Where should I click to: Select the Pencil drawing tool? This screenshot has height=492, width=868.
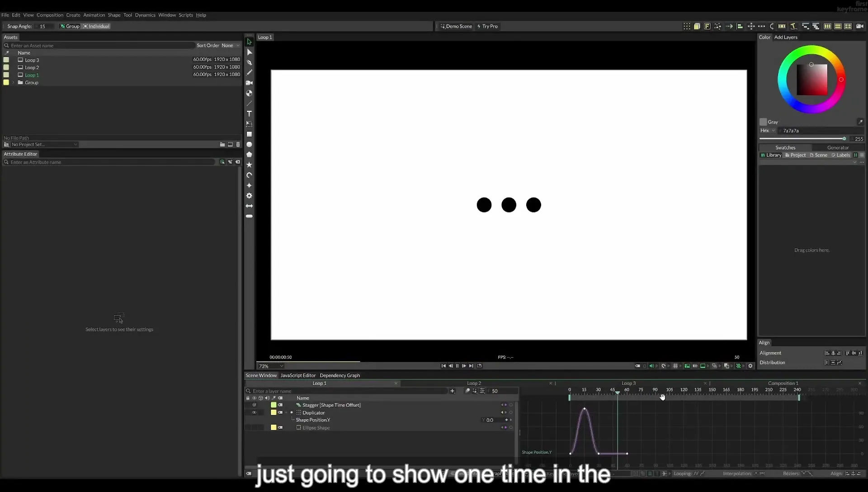(249, 72)
